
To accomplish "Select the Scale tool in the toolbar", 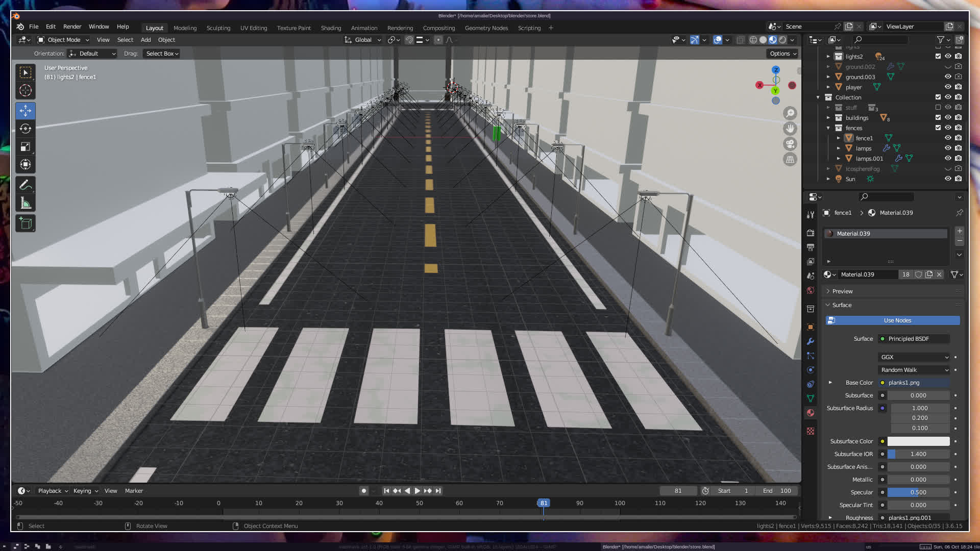I will [x=26, y=147].
